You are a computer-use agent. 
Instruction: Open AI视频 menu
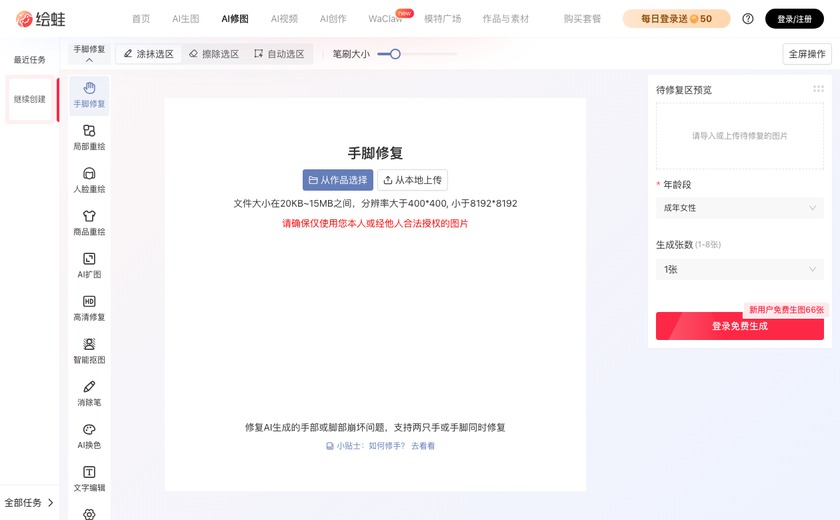284,19
